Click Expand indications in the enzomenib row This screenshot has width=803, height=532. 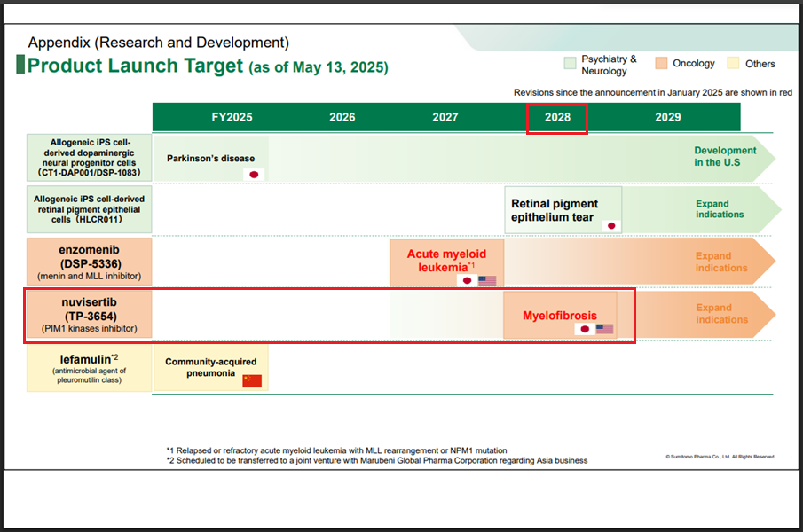click(x=720, y=262)
